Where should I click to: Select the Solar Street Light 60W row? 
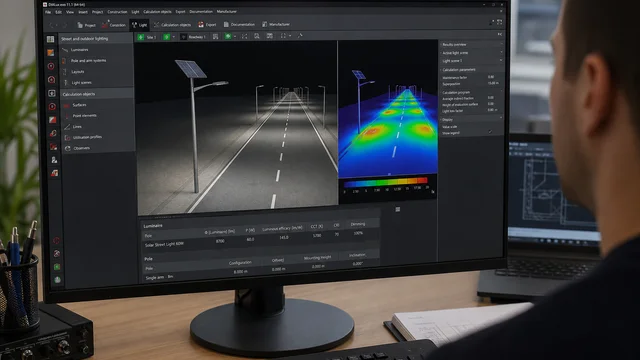click(x=260, y=242)
